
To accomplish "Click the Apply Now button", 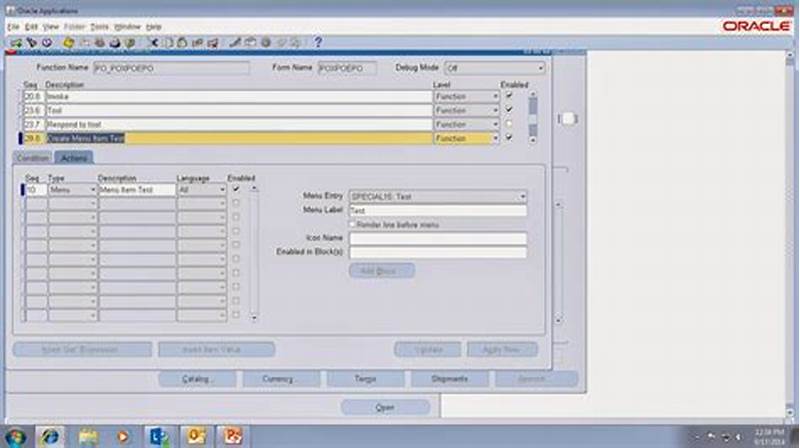I will coord(502,350).
